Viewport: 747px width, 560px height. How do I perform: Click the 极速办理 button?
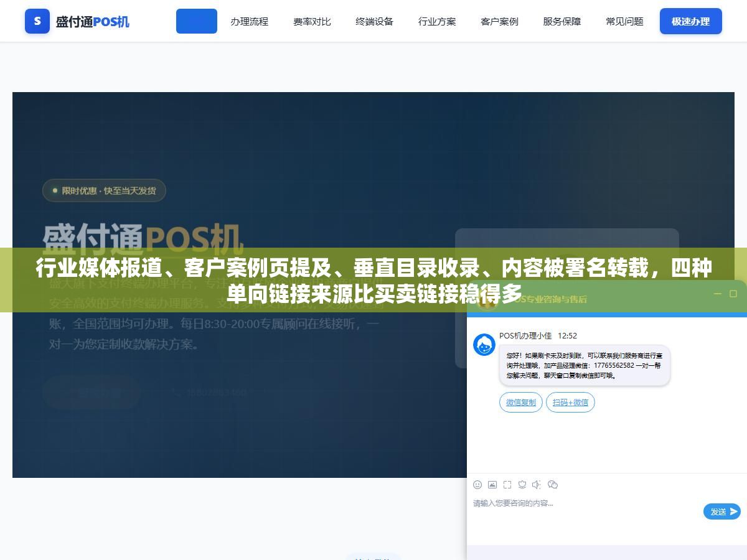coord(691,21)
